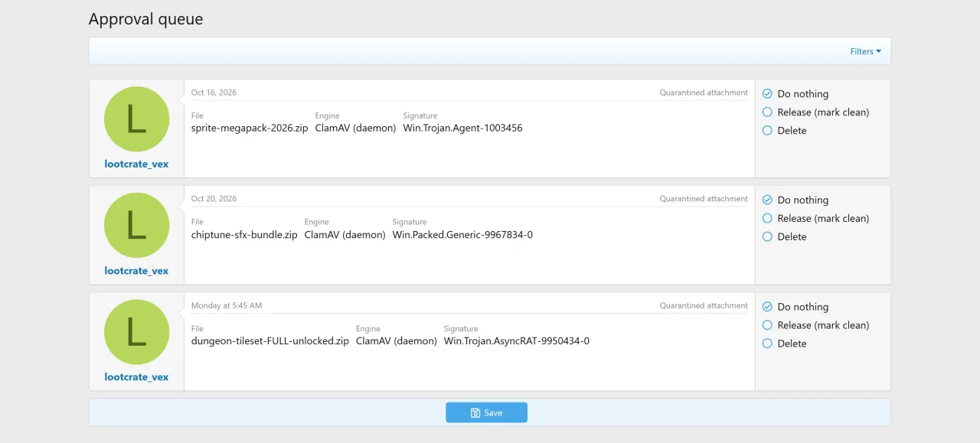
Task: Choose Release (mark clean) for chiptune-sfx-bundle.zip
Action: 815,219
